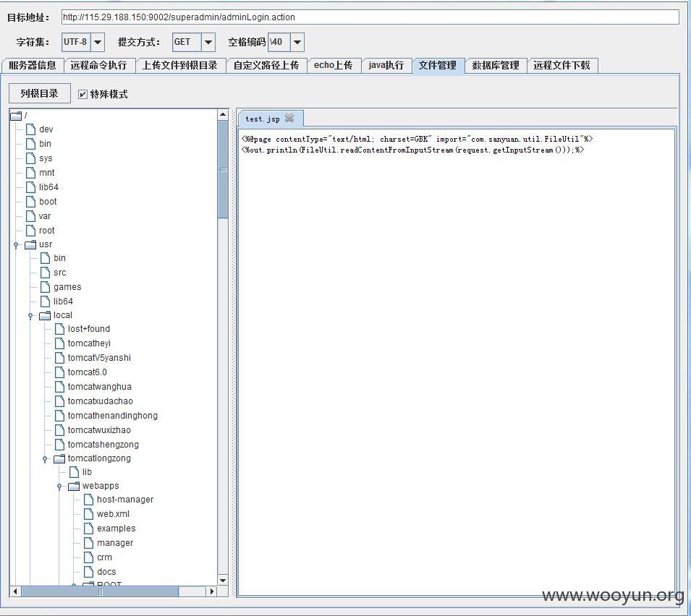The height and width of the screenshot is (616, 691).
Task: Click the web.xml file icon
Action: coord(88,514)
